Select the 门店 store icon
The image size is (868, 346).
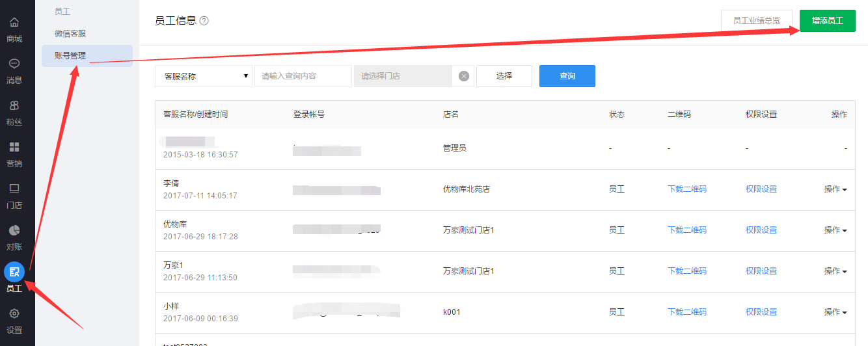pos(14,189)
